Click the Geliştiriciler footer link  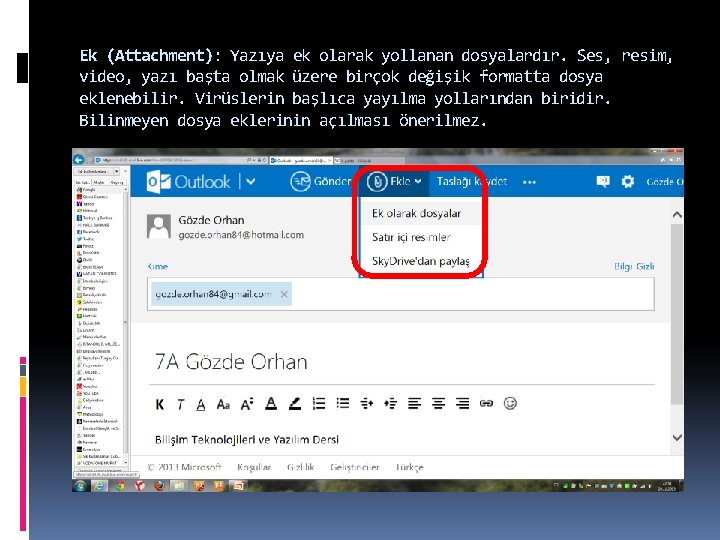pyautogui.click(x=354, y=467)
